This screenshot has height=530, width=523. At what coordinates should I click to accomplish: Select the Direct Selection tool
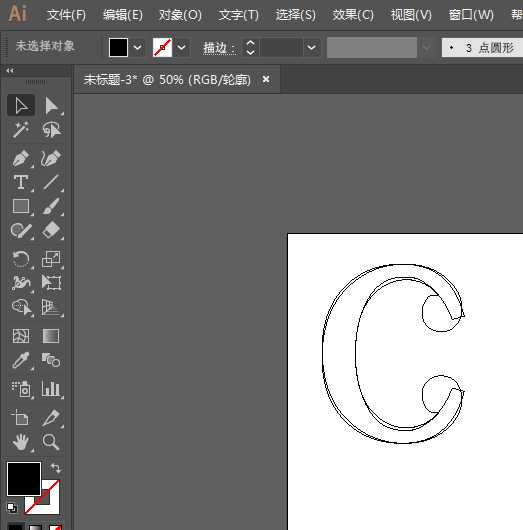[x=51, y=105]
